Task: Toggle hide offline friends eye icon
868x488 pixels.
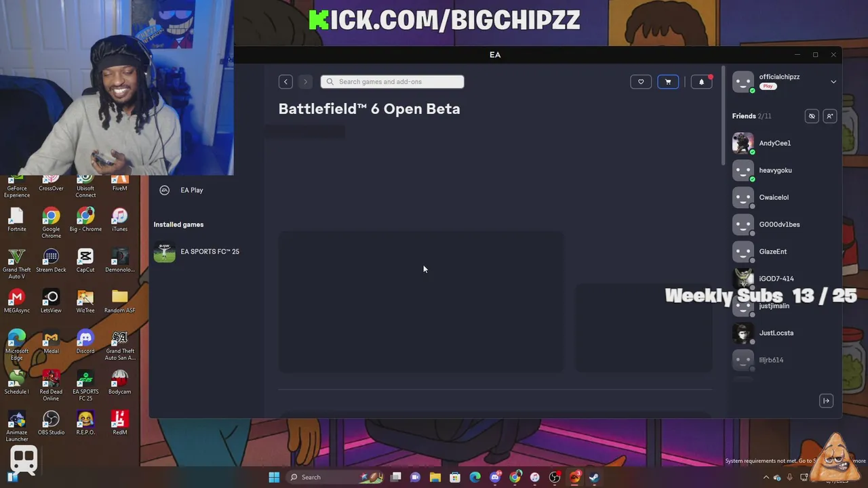Action: 812,116
